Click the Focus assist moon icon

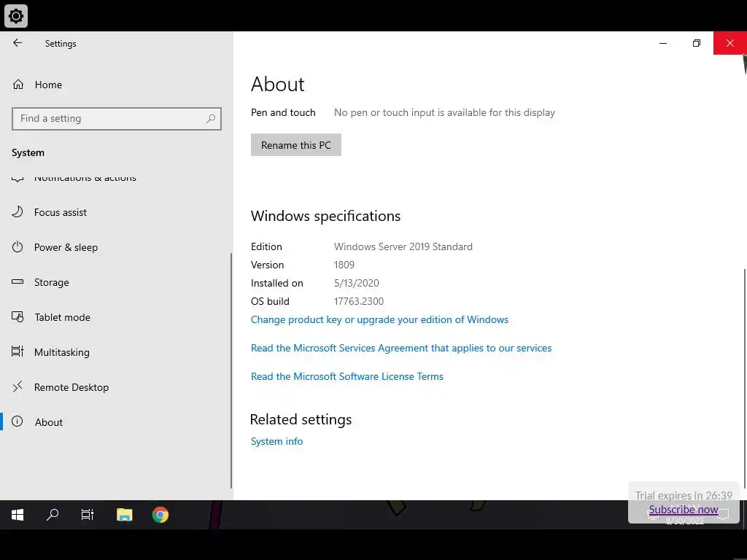click(18, 212)
